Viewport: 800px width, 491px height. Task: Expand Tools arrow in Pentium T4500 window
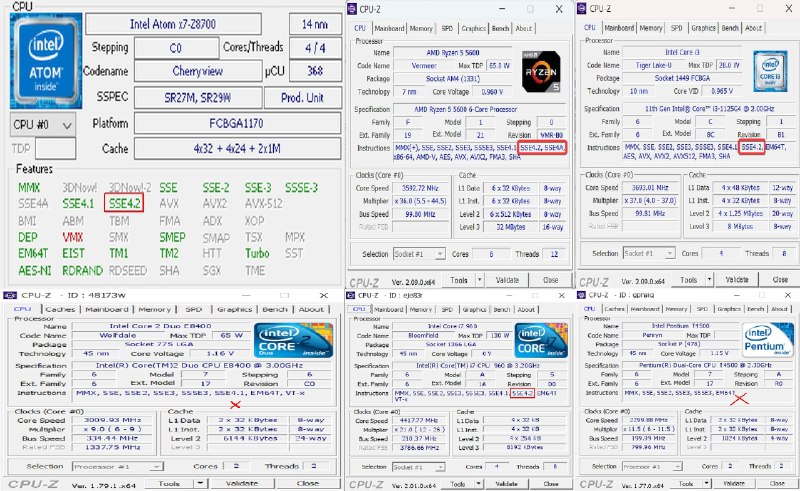click(707, 483)
